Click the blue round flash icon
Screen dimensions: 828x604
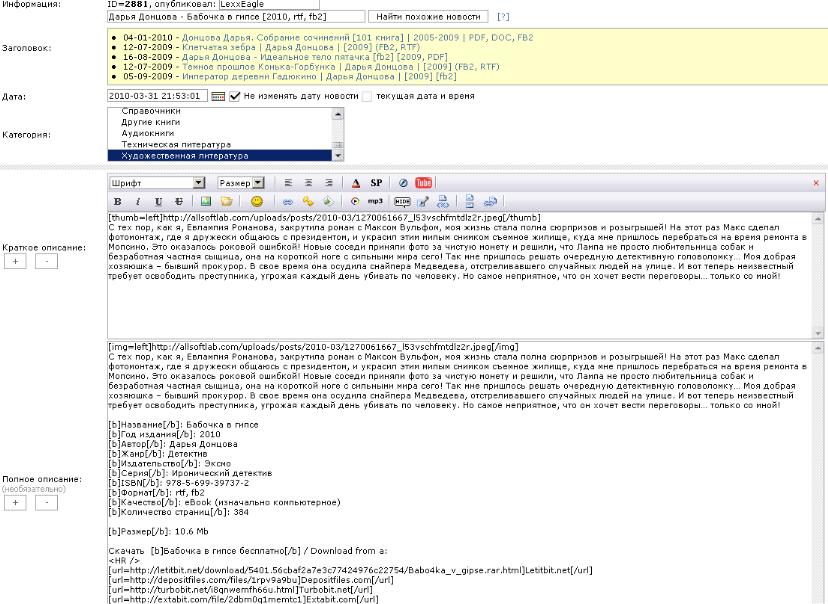pyautogui.click(x=403, y=183)
